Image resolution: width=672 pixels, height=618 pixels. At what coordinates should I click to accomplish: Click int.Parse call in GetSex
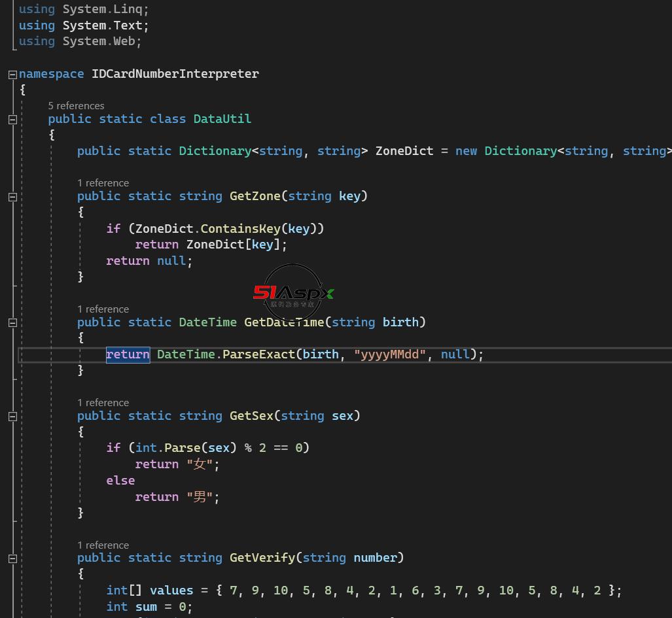168,448
